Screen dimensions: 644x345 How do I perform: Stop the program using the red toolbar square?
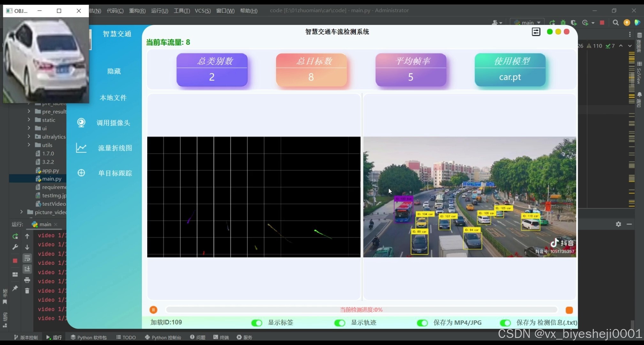(602, 23)
